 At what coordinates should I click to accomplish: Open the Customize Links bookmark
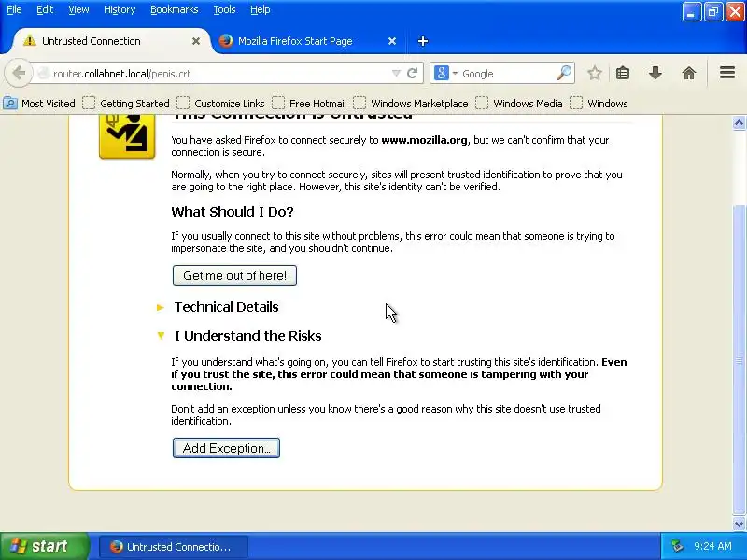(x=220, y=104)
